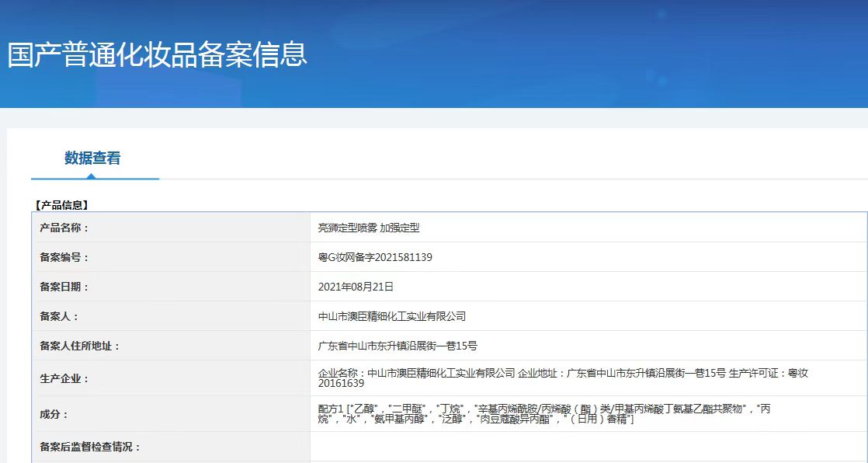Select the 生产企业 details starting 企业名称

563,378
